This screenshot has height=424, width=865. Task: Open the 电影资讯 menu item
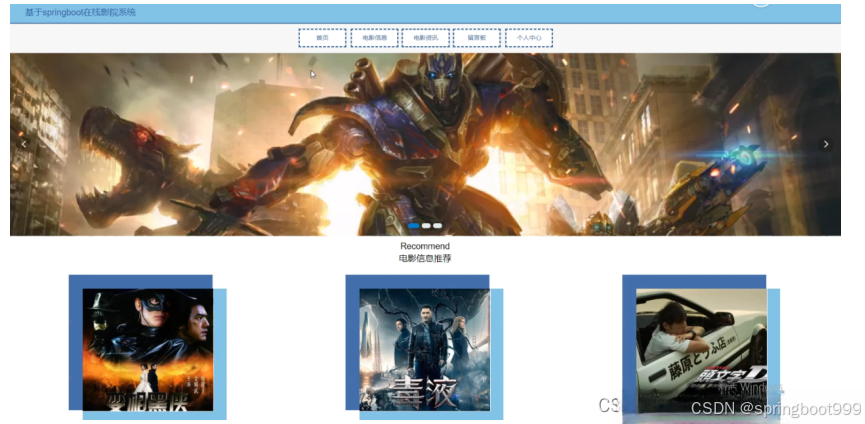click(x=425, y=38)
